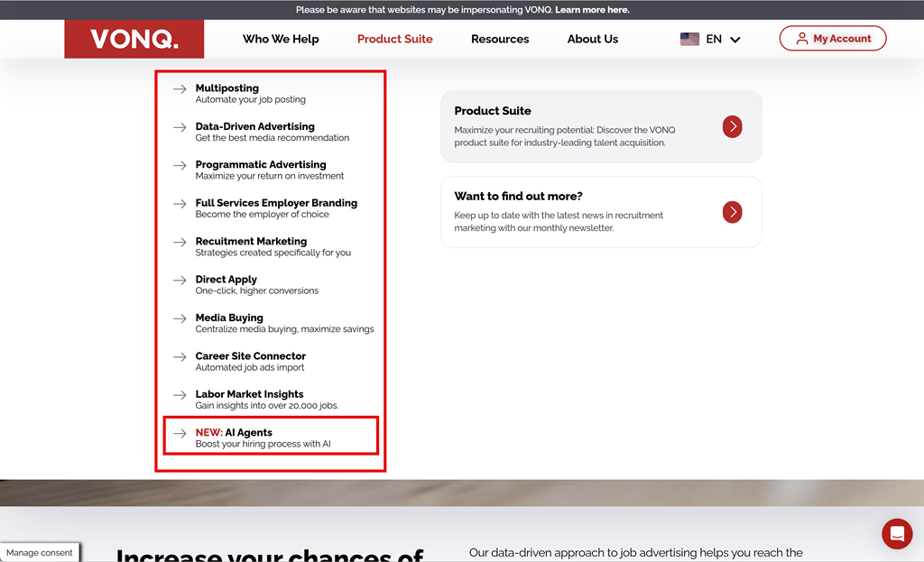Open the Who We Help menu

click(x=281, y=39)
